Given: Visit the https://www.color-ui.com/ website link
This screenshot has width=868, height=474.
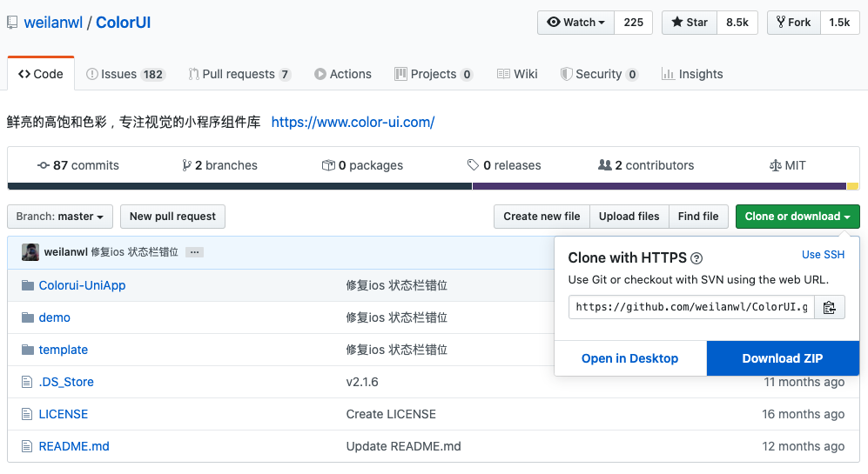Looking at the screenshot, I should tap(353, 123).
